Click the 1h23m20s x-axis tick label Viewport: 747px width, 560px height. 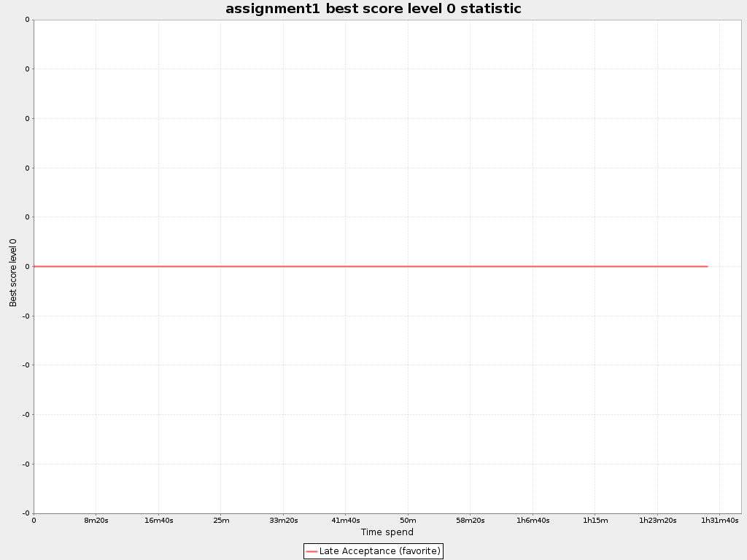[x=657, y=521]
